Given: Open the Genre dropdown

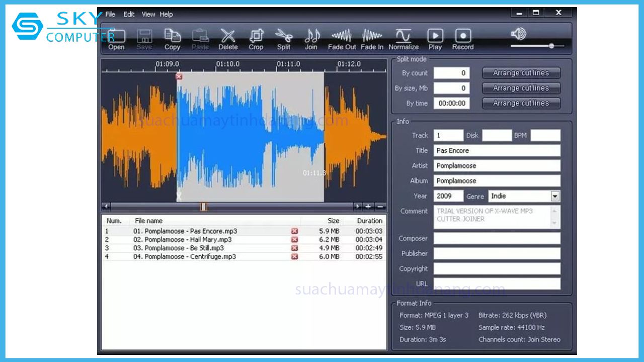Looking at the screenshot, I should point(555,196).
